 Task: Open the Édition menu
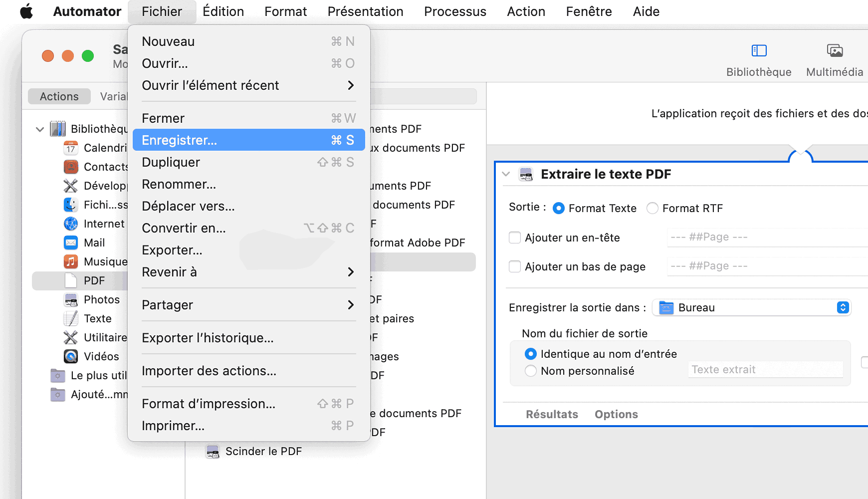point(223,11)
